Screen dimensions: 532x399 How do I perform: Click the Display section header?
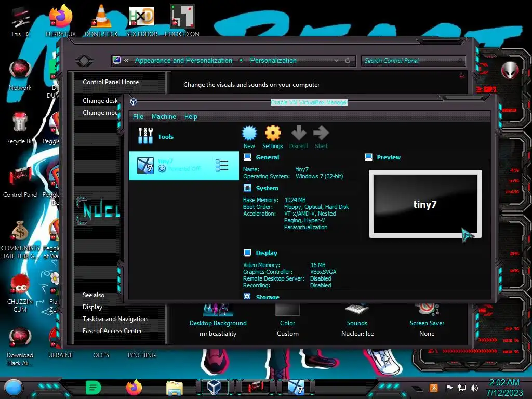267,253
